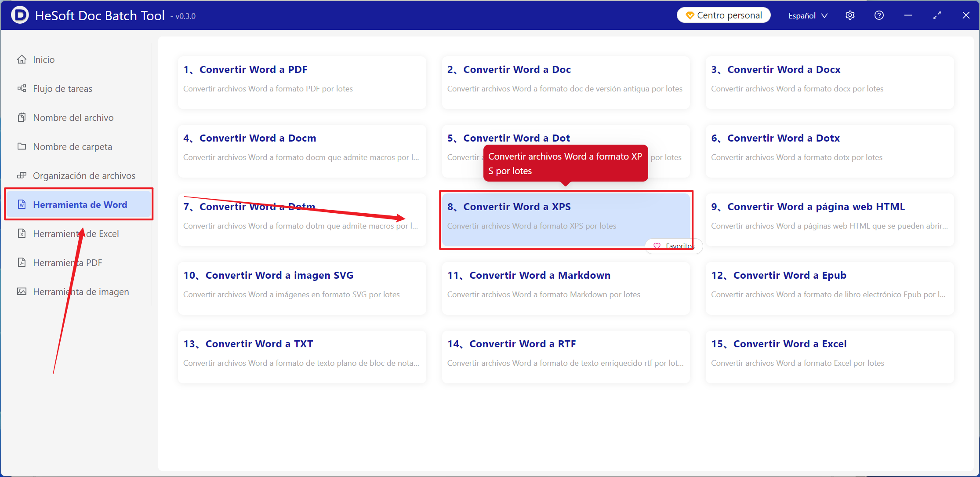Open Convertir Word a página web HTML
Viewport: 980px width, 477px height.
point(830,220)
